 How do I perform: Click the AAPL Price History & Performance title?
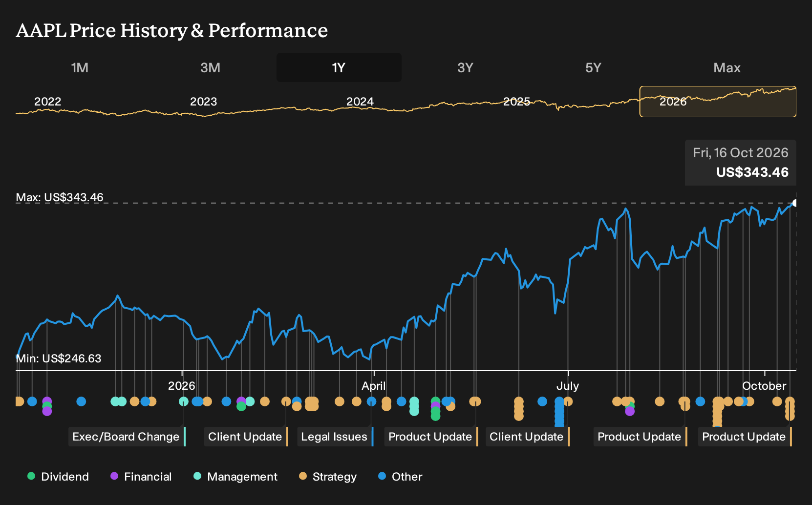tap(172, 30)
